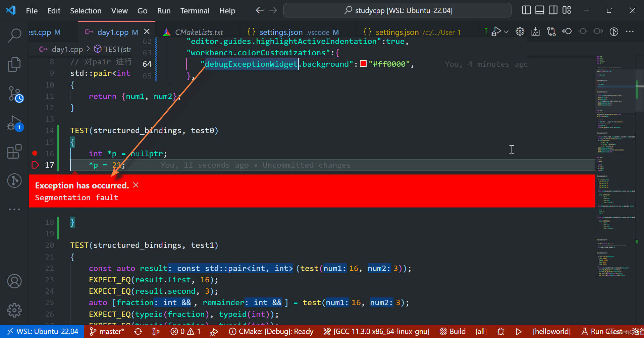Viewport: 644px width, 338px height.
Task: Click TEST(str breadcrumb symbol
Action: (113, 49)
